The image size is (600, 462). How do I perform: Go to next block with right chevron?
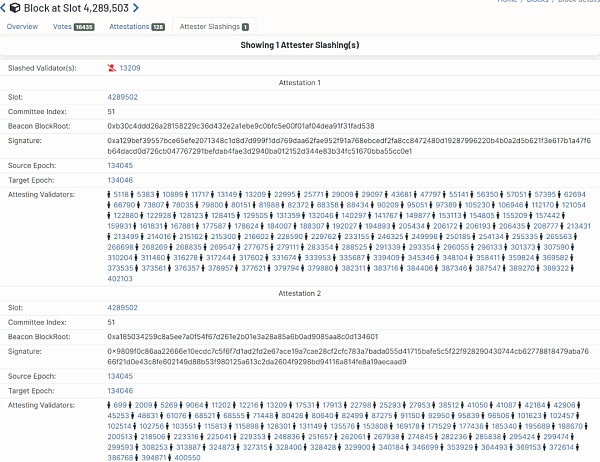pos(136,8)
